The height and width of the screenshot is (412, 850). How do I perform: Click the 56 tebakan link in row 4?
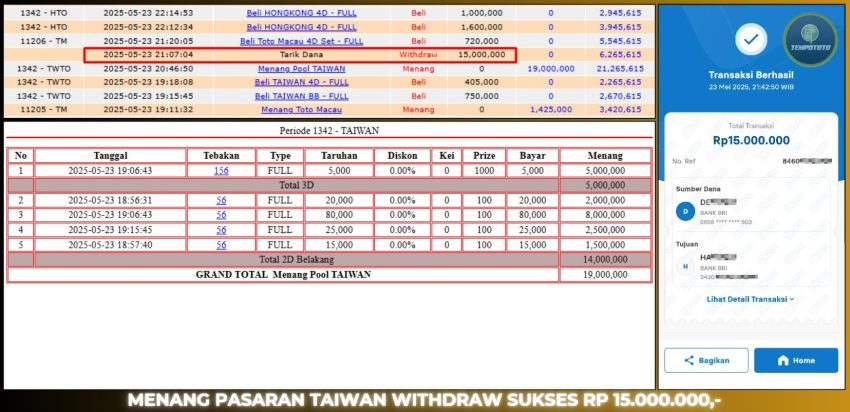coord(221,230)
